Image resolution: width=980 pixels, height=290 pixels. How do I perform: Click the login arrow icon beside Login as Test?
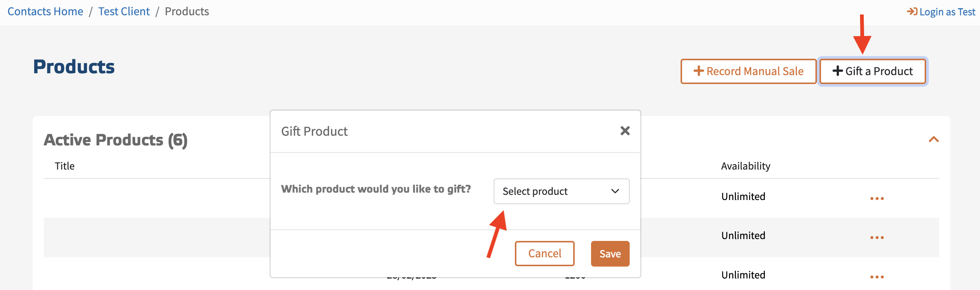912,12
